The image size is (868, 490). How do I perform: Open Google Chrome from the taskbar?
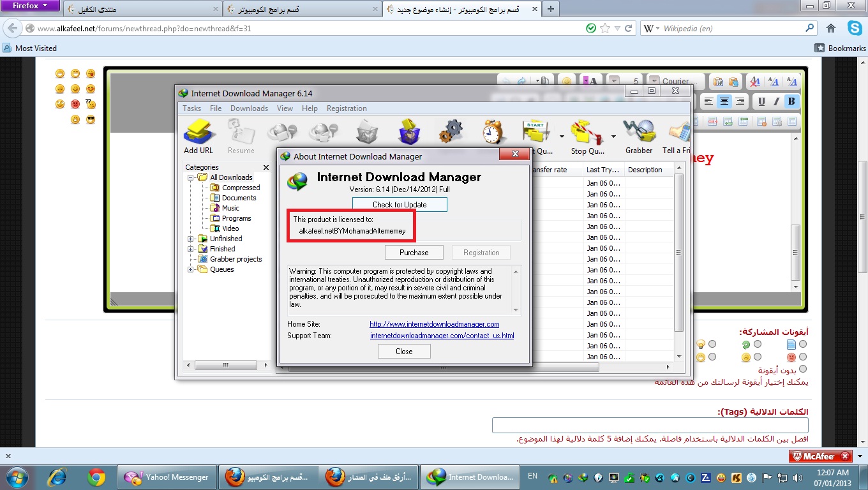[x=96, y=477]
